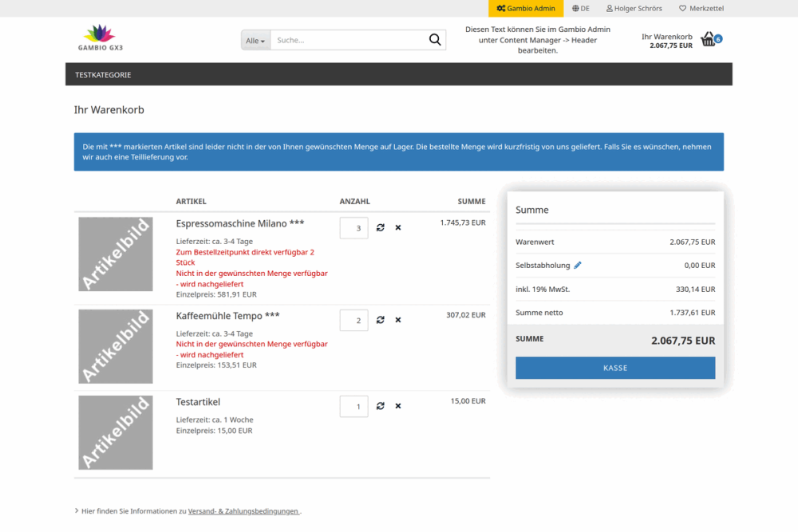Click the Gambio GX3 logo
This screenshot has width=798, height=532.
tap(101, 37)
